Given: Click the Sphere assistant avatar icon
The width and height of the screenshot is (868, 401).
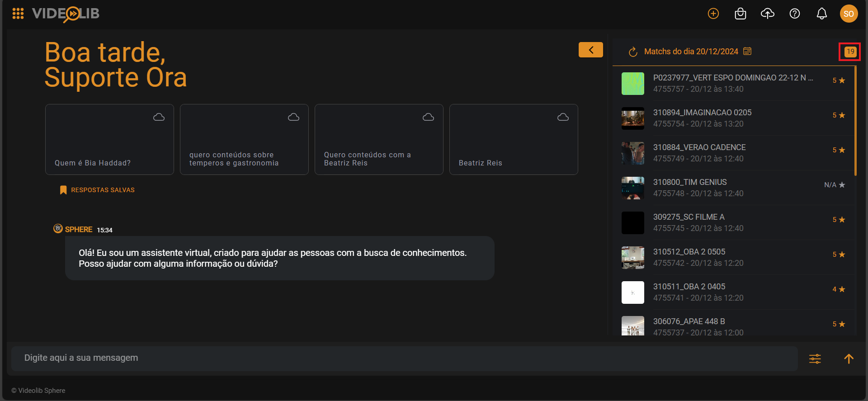Looking at the screenshot, I should [58, 229].
